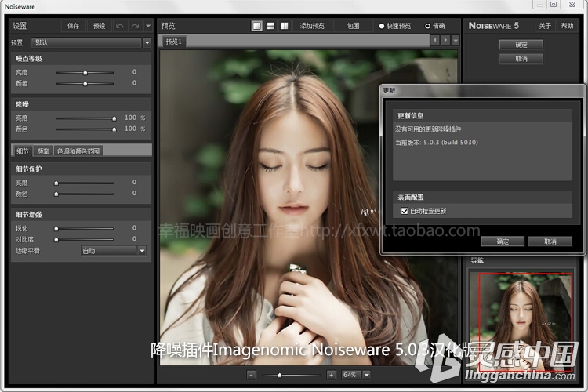Go to previous preview tab arrow

[434, 40]
